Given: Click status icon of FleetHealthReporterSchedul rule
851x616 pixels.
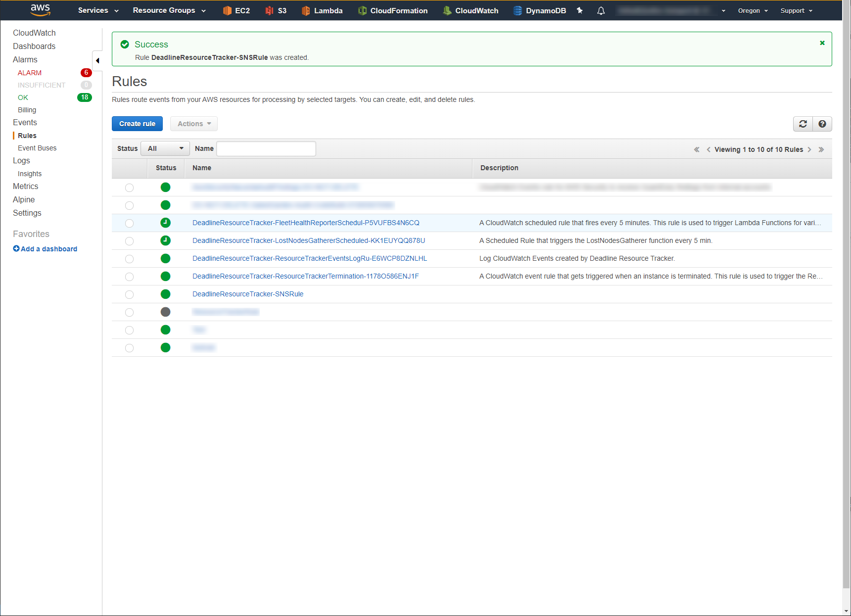Looking at the screenshot, I should (x=166, y=223).
